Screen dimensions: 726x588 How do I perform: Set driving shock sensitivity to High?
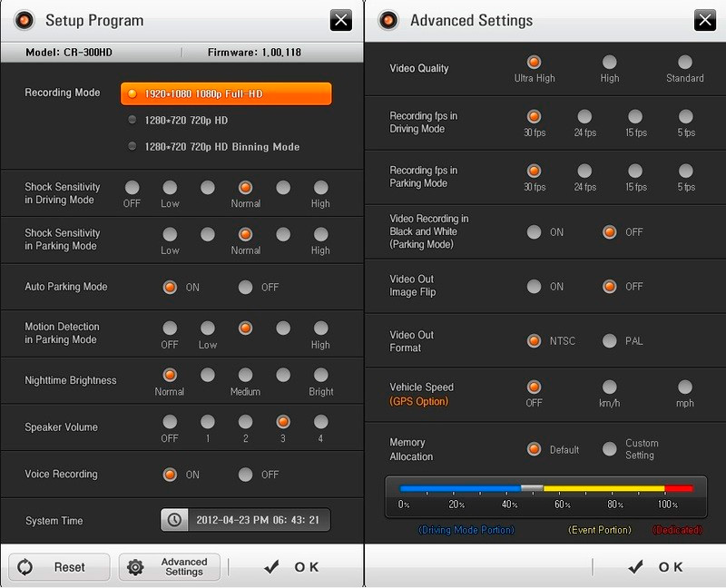coord(321,188)
